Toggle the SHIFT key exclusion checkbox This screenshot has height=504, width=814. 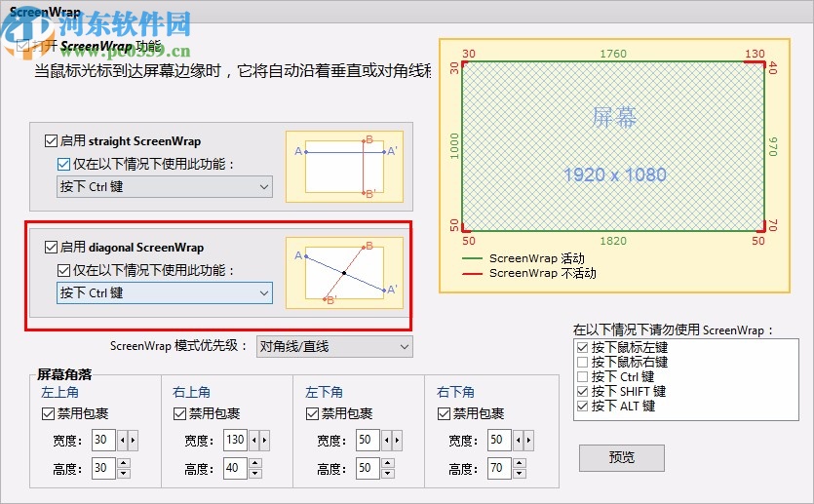pos(582,391)
